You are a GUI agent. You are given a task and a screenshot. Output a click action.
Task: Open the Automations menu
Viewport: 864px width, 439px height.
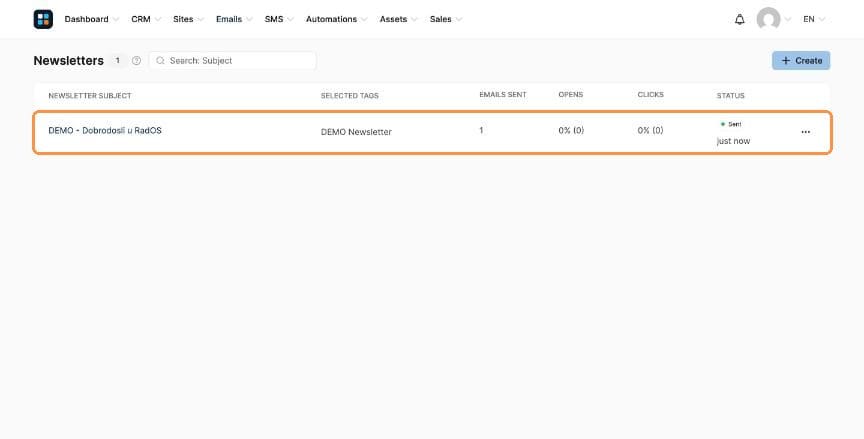[x=336, y=19]
